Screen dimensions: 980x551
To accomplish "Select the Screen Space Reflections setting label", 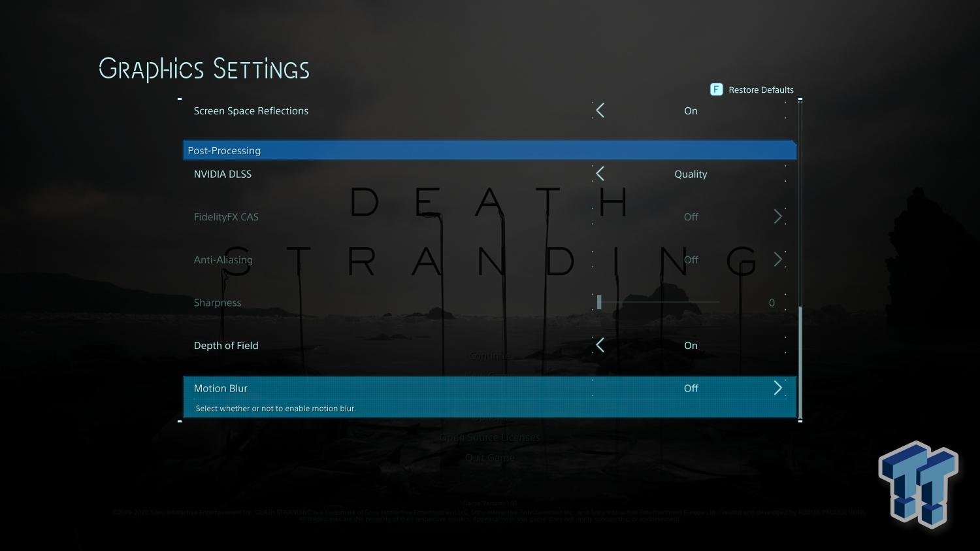I will coord(251,111).
